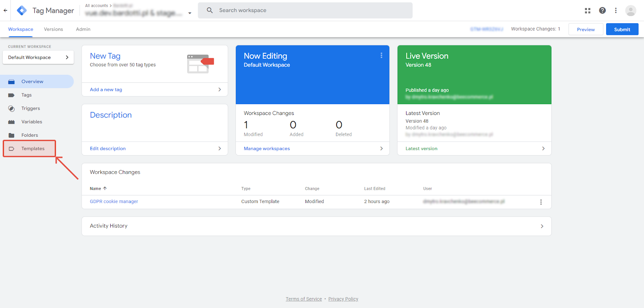644x308 pixels.
Task: Click the search magnifier icon
Action: tap(210, 10)
